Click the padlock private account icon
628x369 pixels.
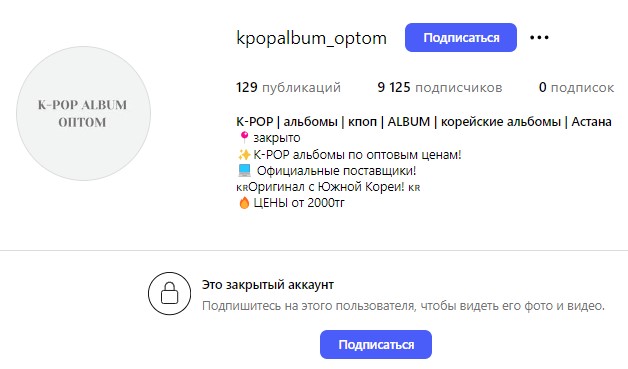[169, 293]
